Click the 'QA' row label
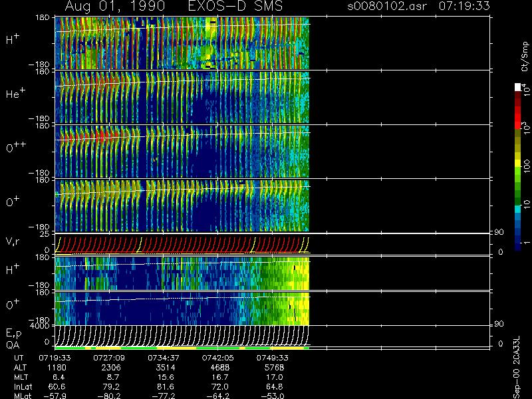Viewport: 532px width, 399px height. point(13,345)
